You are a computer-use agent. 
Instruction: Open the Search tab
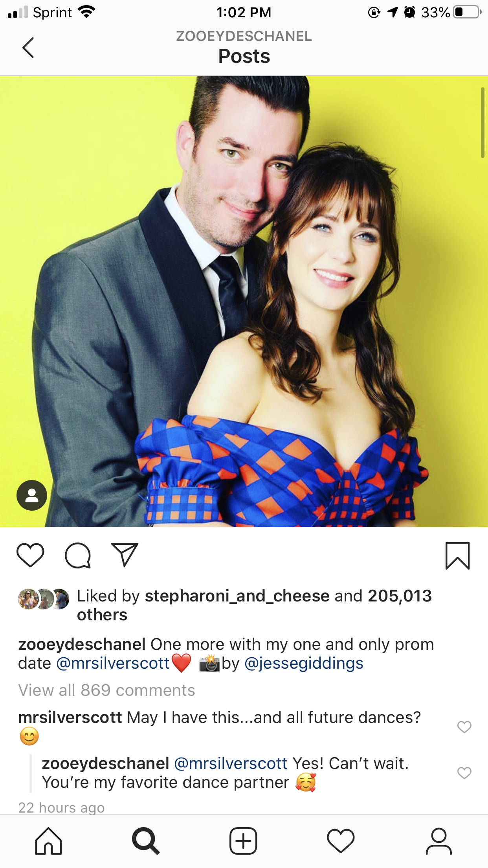146,841
